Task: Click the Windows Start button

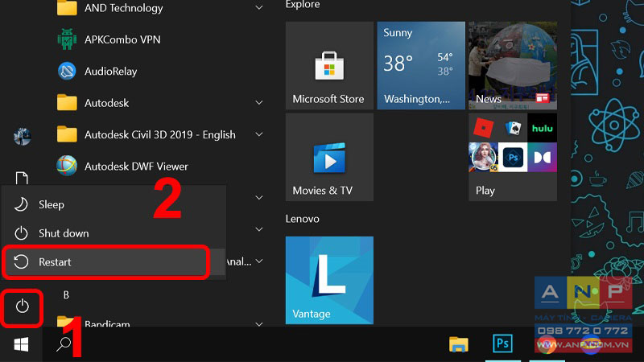Action: (x=21, y=345)
